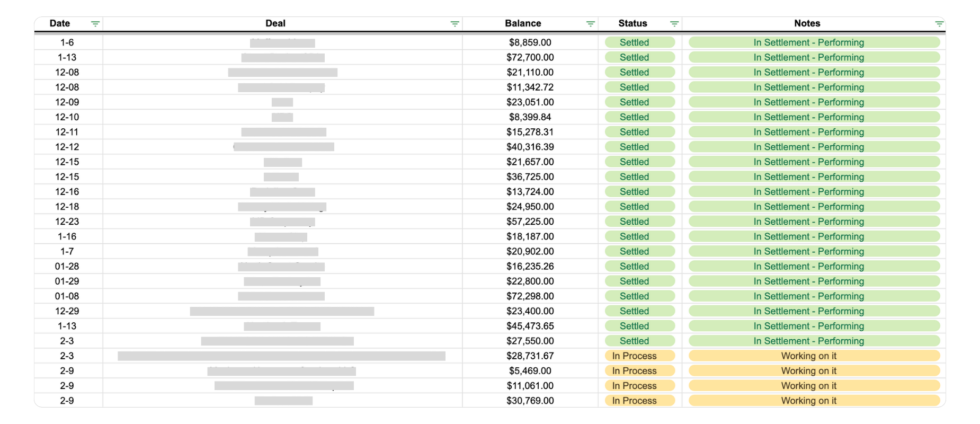The image size is (980, 424).
Task: Toggle the Settled chip on the 12-23 row
Action: point(639,222)
